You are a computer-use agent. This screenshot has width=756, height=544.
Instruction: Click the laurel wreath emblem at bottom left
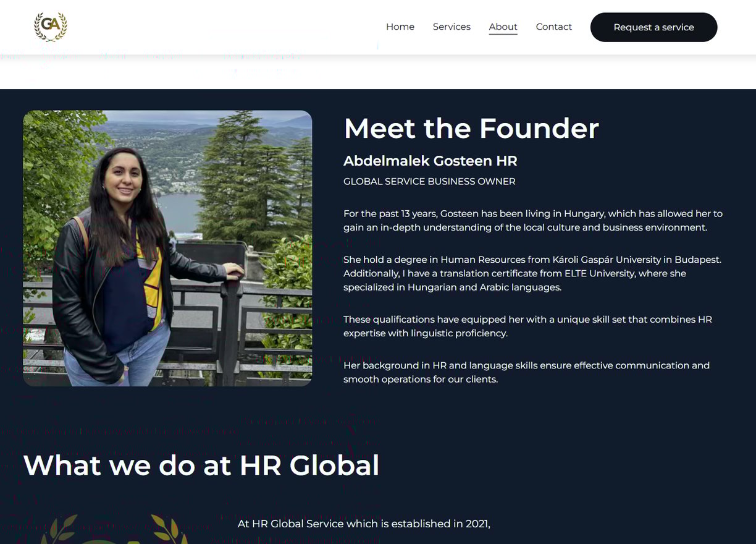pyautogui.click(x=114, y=529)
